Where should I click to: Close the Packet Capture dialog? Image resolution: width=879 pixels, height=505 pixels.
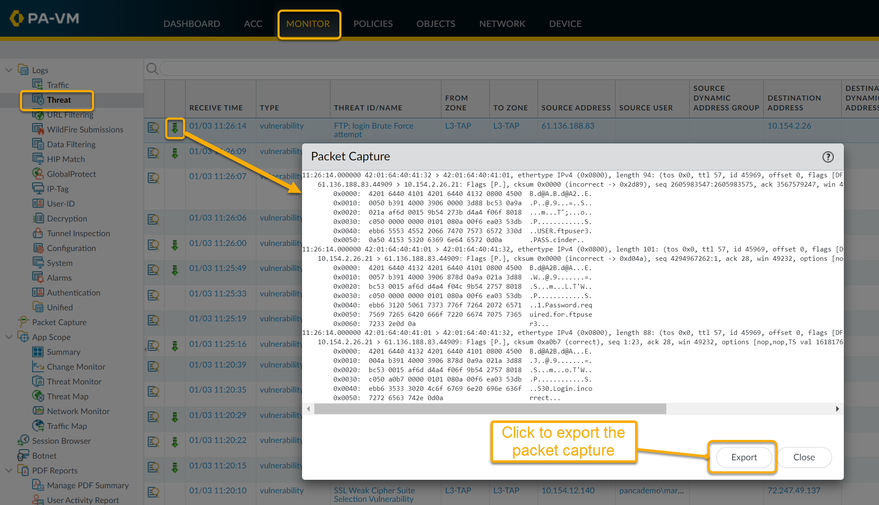pos(804,457)
